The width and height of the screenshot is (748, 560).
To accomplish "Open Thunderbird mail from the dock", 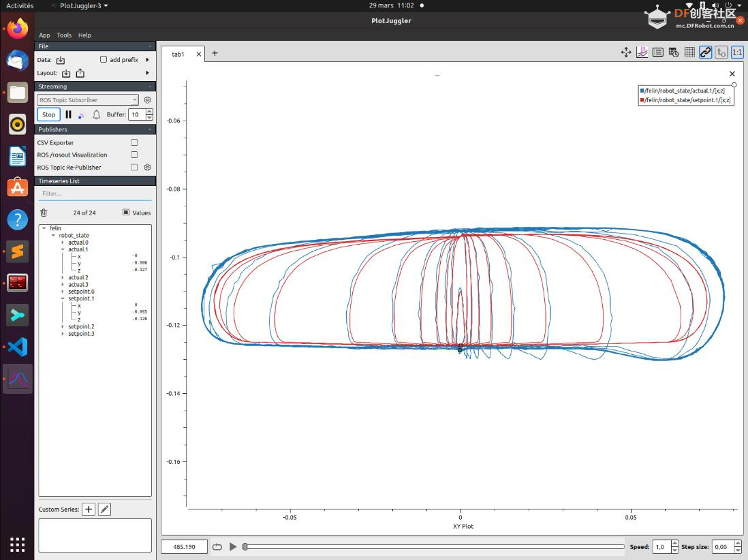I will coord(18,61).
